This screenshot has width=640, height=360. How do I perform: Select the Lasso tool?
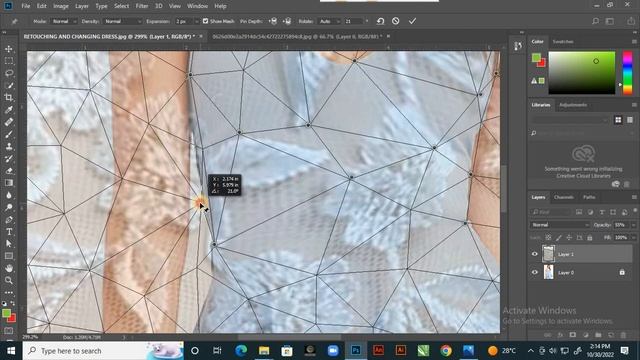point(9,73)
